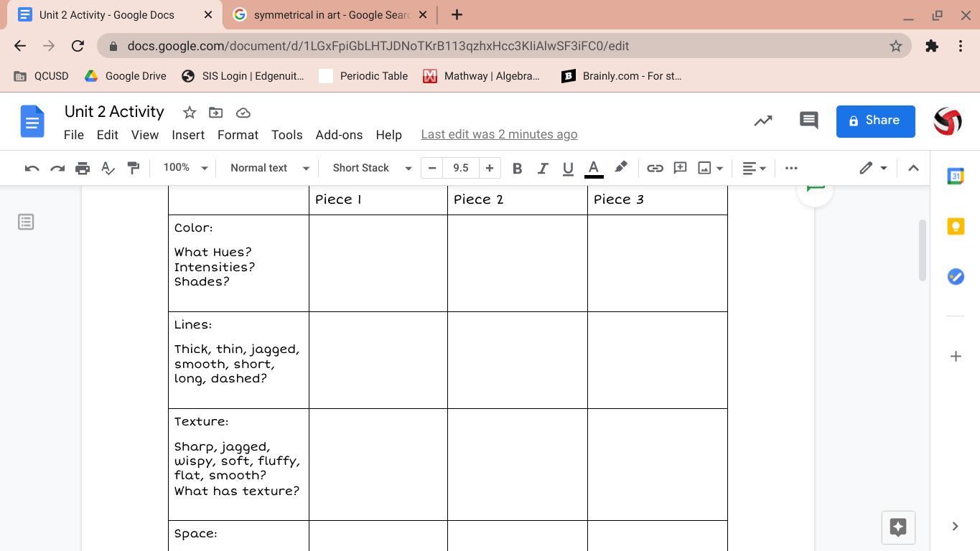Expand the Short Stack font dropdown
Image resolution: width=980 pixels, height=551 pixels.
pyautogui.click(x=371, y=168)
